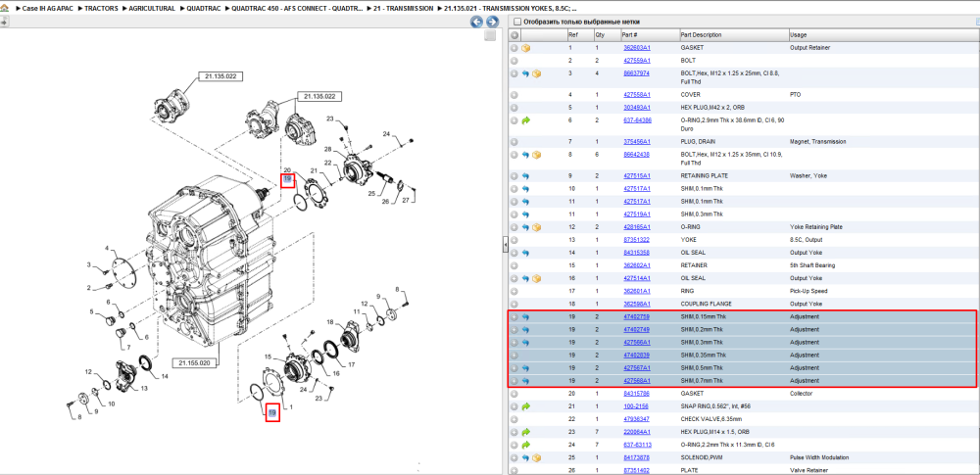Click green arrow for O-RING 637-63113
The width and height of the screenshot is (980, 475).
[x=525, y=445]
